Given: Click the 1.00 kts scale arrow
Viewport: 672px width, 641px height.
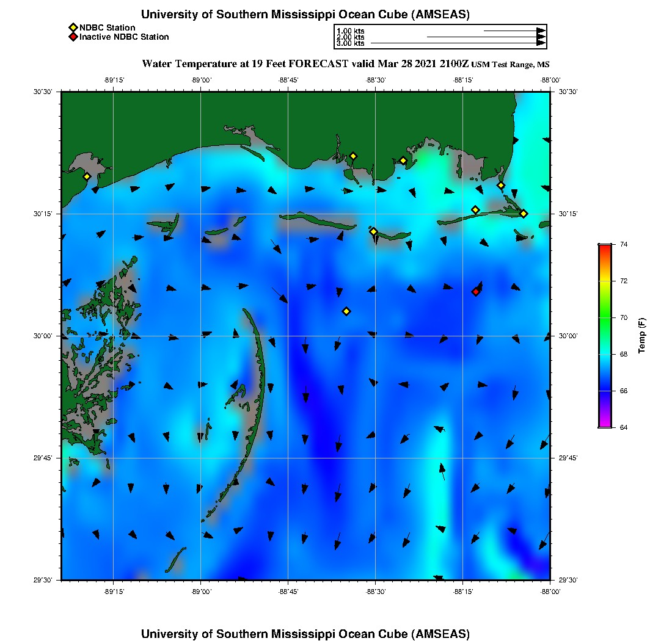Looking at the screenshot, I should click(514, 31).
